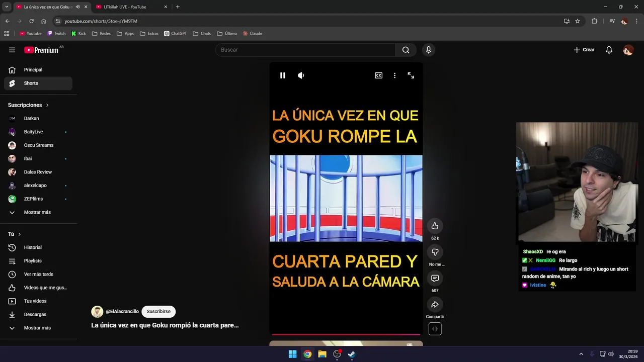This screenshot has height=362, width=644.
Task: Open the comments with 607 count
Action: pos(435,278)
